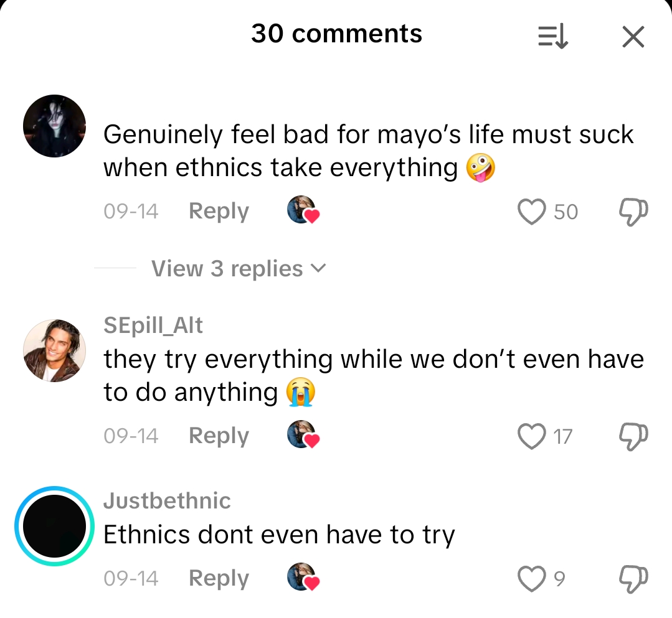Viewport: 672px width, 618px height.
Task: Open SEpill_Alt's profile via username
Action: click(x=153, y=325)
